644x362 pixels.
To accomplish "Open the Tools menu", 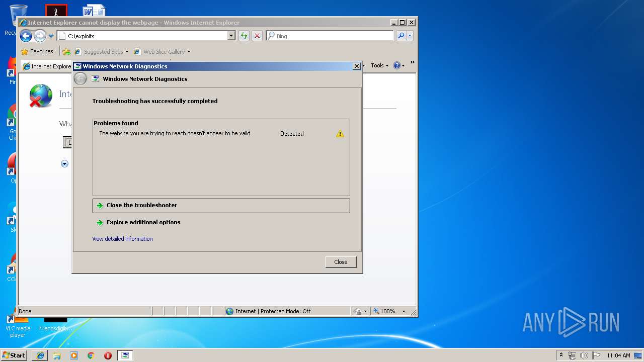I will [x=380, y=65].
